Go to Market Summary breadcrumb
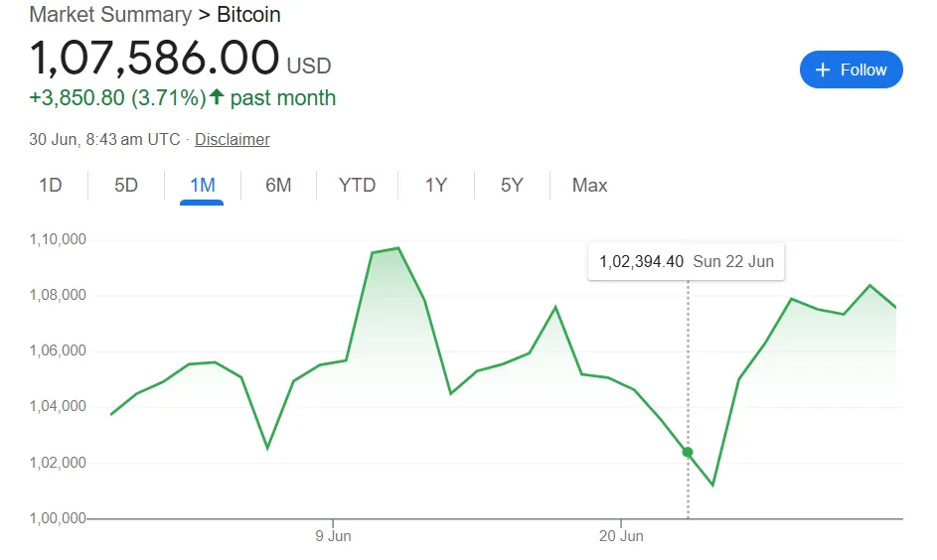Viewport: 937px width, 560px height. (110, 15)
